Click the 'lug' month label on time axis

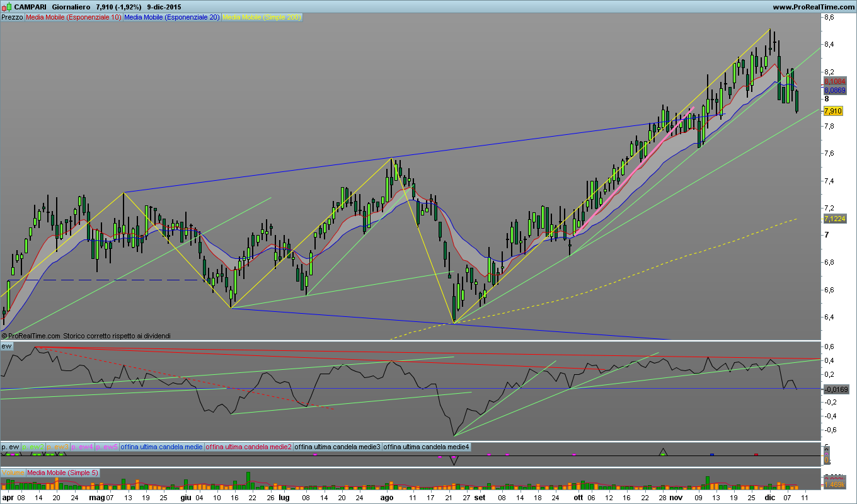click(284, 497)
